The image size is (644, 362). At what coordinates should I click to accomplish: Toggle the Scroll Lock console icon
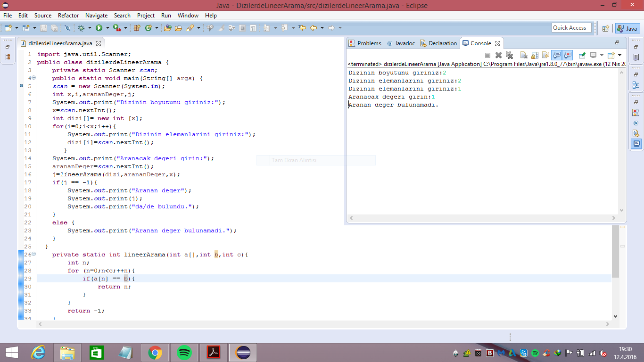(535, 55)
